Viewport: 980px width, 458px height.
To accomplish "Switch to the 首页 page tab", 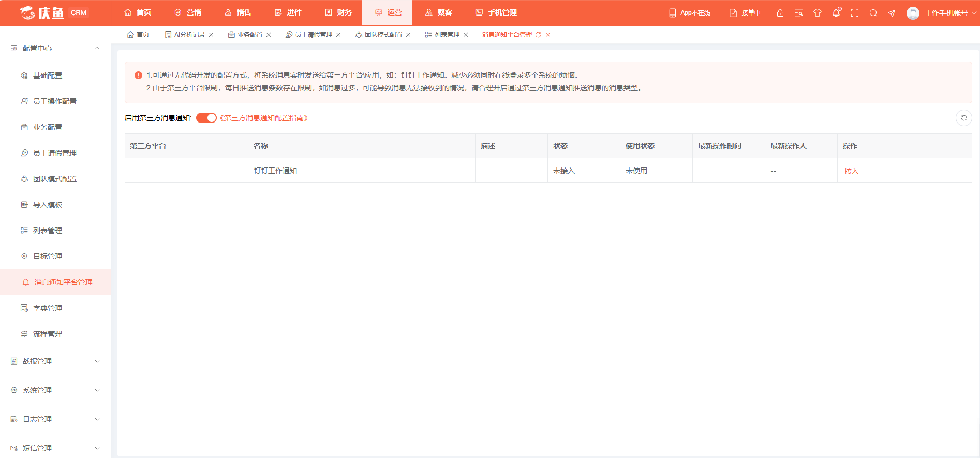I will pos(138,35).
